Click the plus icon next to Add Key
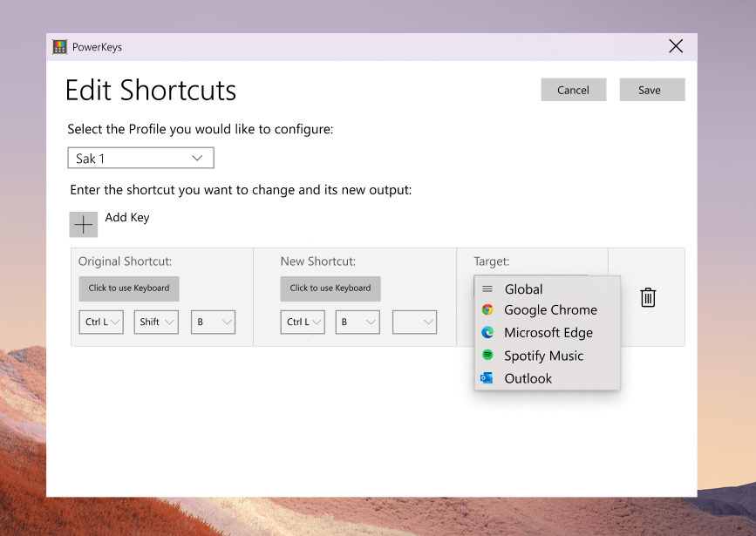This screenshot has height=536, width=756. [83, 224]
